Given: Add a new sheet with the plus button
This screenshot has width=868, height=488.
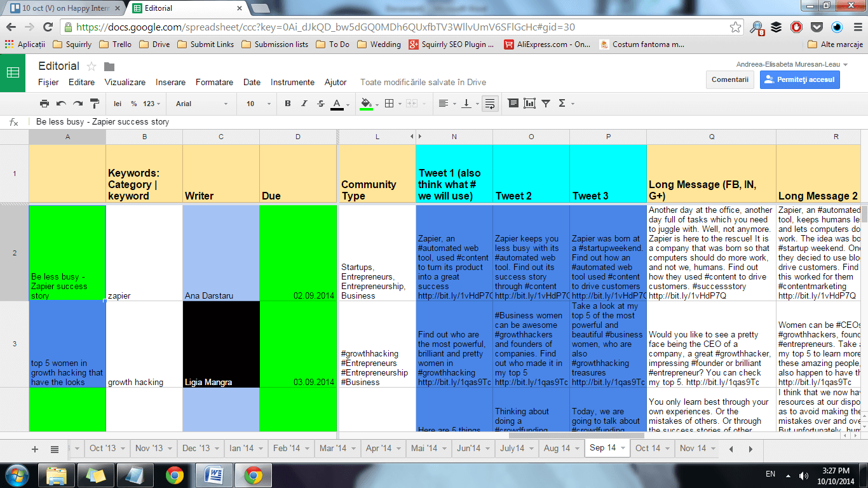Looking at the screenshot, I should pos(35,449).
